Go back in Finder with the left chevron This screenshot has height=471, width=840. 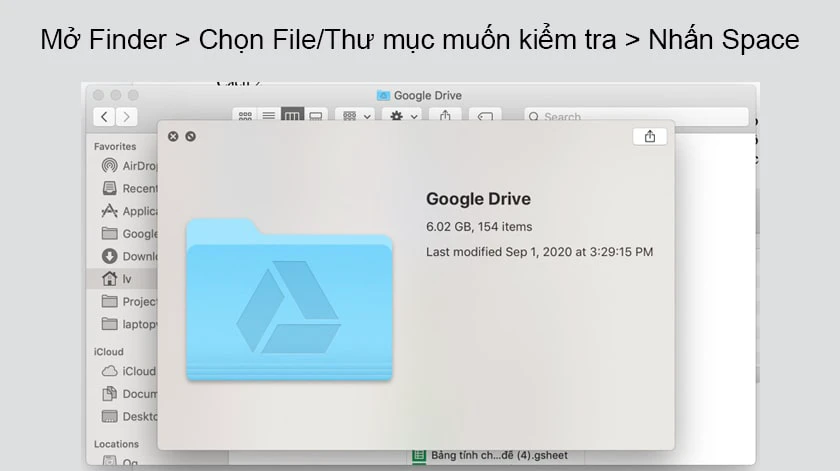pyautogui.click(x=104, y=117)
